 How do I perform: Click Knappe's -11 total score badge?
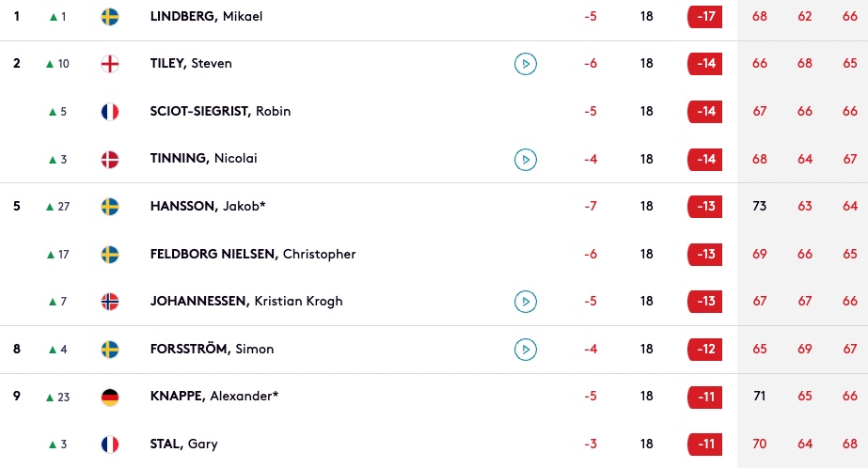[x=704, y=397]
